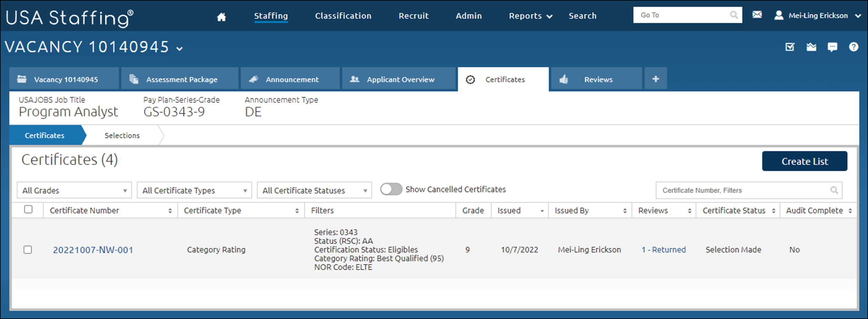The height and width of the screenshot is (319, 868).
Task: Sort by Issued By column
Action: [x=625, y=211]
